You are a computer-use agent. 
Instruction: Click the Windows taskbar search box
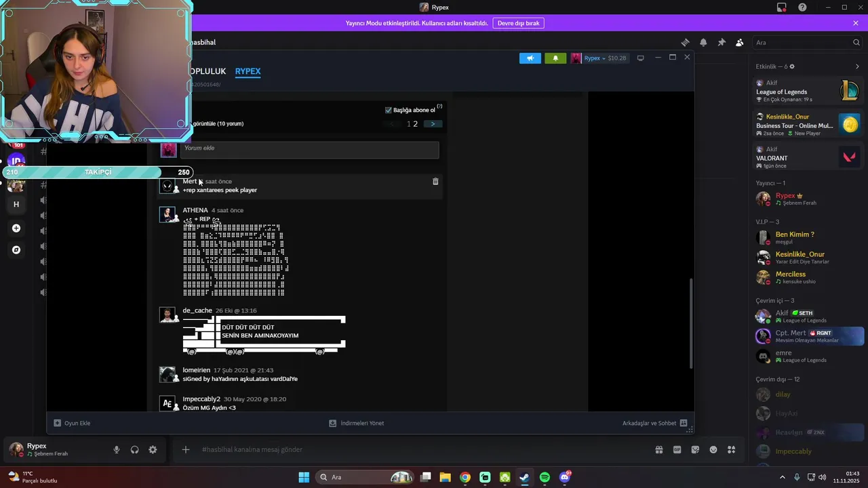[366, 477]
